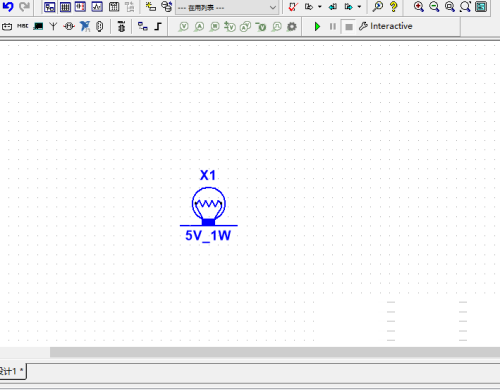Toggle the full screen view icon
This screenshot has width=500, height=392.
click(481, 7)
